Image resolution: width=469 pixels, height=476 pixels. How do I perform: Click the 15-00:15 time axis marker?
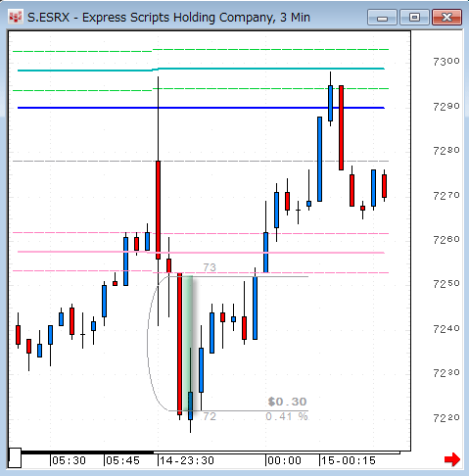(x=349, y=460)
